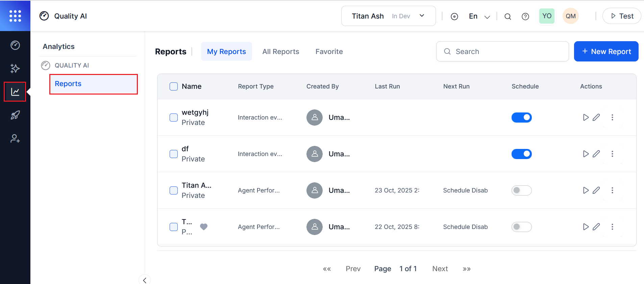644x284 pixels.
Task: Enable the schedule toggle for Titan A... report
Action: (521, 190)
